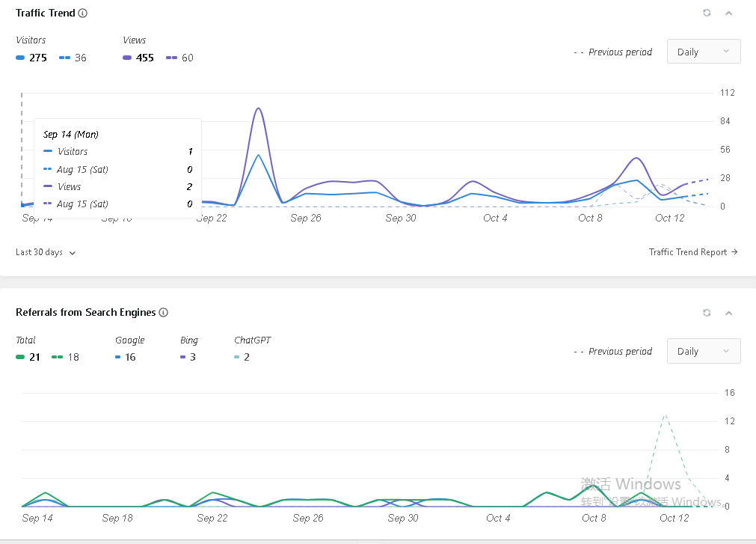Toggle the previous Views 60 legend

179,58
